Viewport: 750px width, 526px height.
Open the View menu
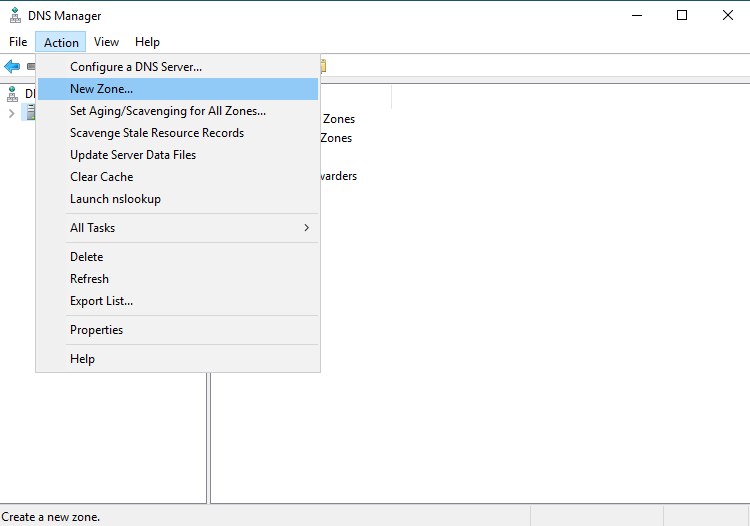(106, 42)
